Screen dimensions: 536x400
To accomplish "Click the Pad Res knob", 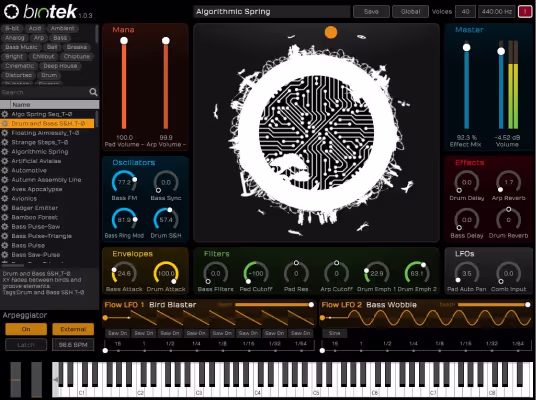I will (x=296, y=274).
